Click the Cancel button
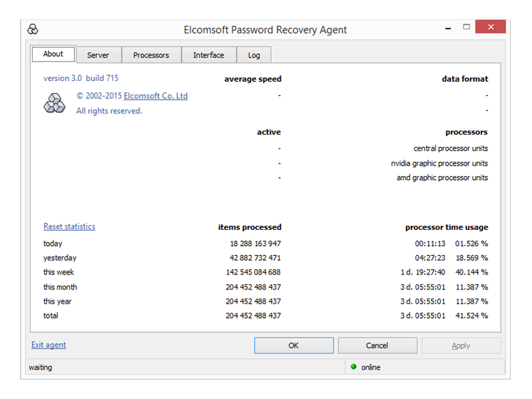532x399 pixels. (377, 345)
